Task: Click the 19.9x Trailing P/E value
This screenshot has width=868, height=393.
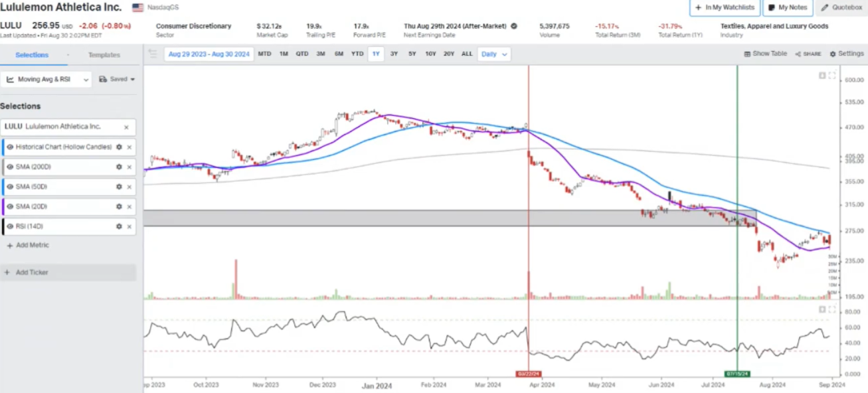Action: pos(313,26)
